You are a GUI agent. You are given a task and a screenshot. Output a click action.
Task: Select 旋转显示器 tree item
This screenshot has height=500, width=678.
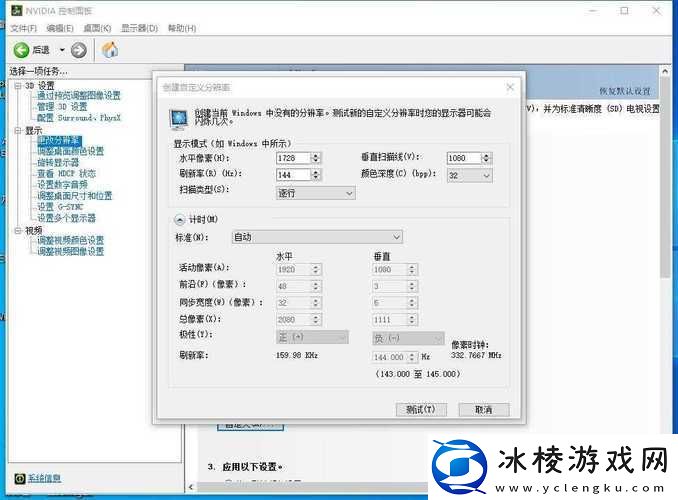coord(58,163)
